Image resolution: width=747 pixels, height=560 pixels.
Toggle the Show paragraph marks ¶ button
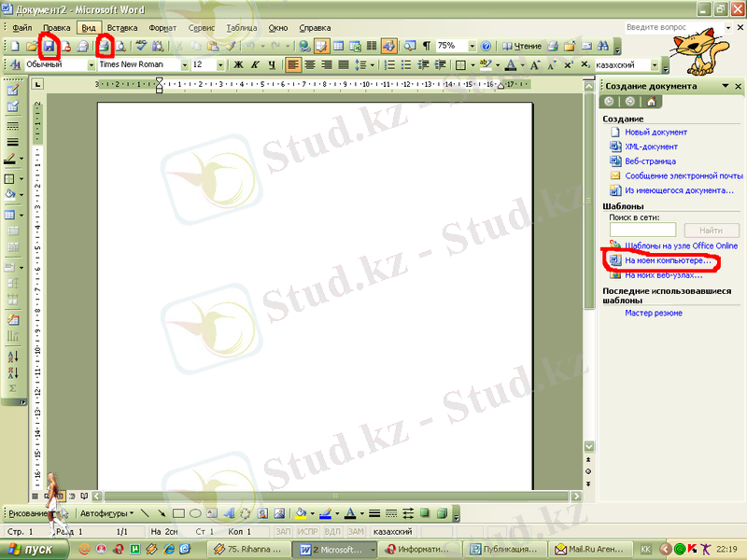coord(427,46)
